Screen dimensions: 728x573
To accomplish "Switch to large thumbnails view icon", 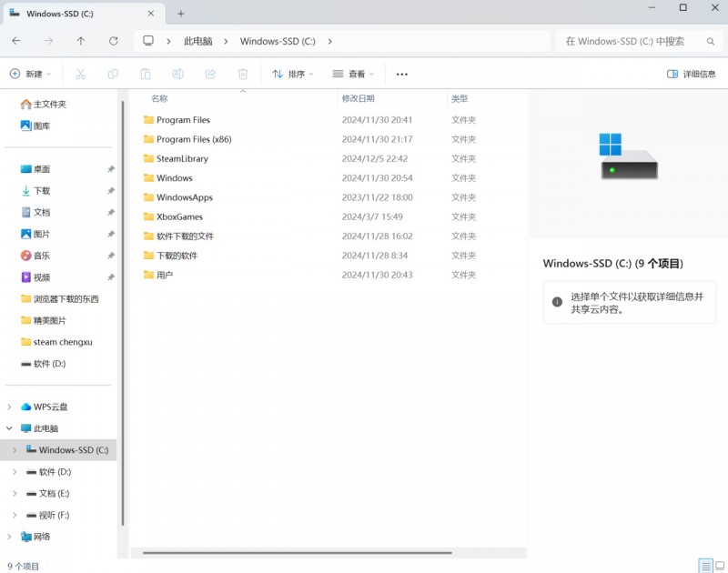I will pyautogui.click(x=720, y=566).
